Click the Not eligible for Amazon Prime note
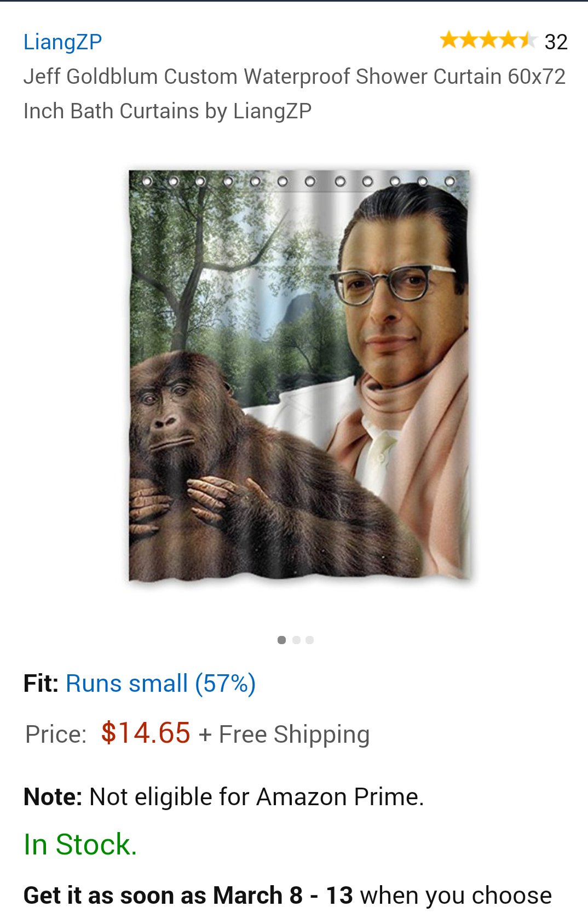 click(257, 797)
